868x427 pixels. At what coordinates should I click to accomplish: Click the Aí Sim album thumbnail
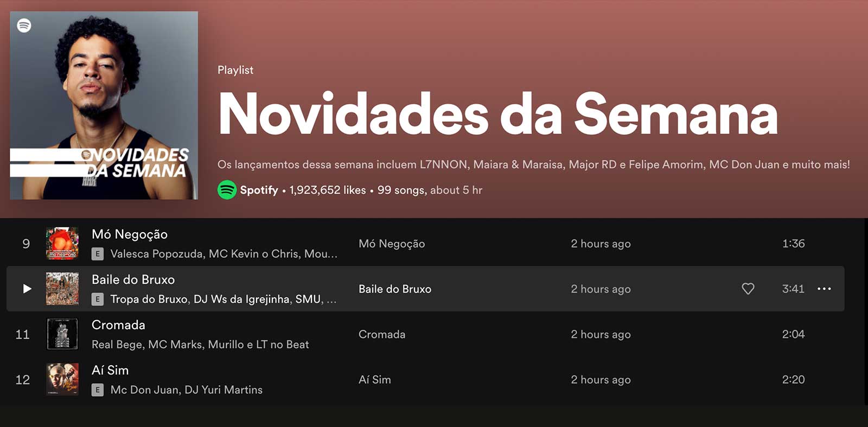[x=62, y=379]
